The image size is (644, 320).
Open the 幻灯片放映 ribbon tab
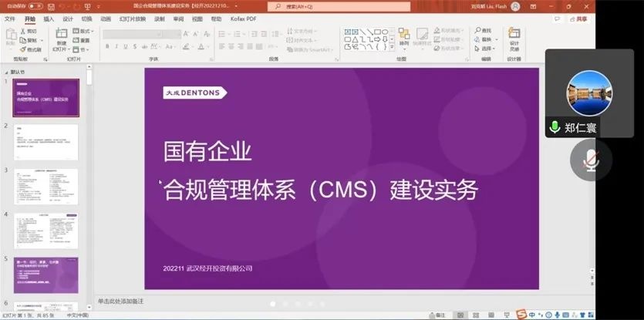pyautogui.click(x=132, y=19)
